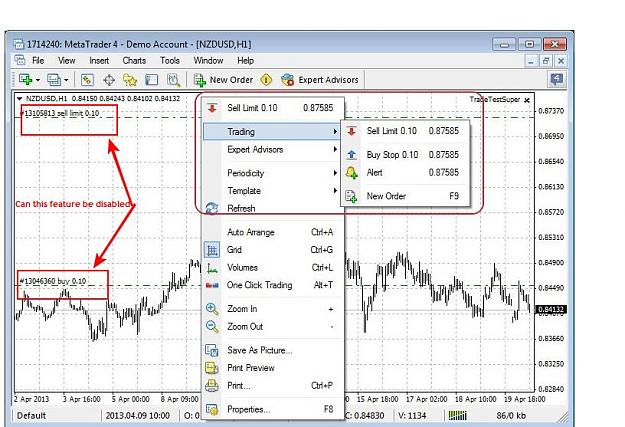Viewport: 625px width, 427px height.
Task: Toggle the Terminal panel icon
Action: point(151,80)
